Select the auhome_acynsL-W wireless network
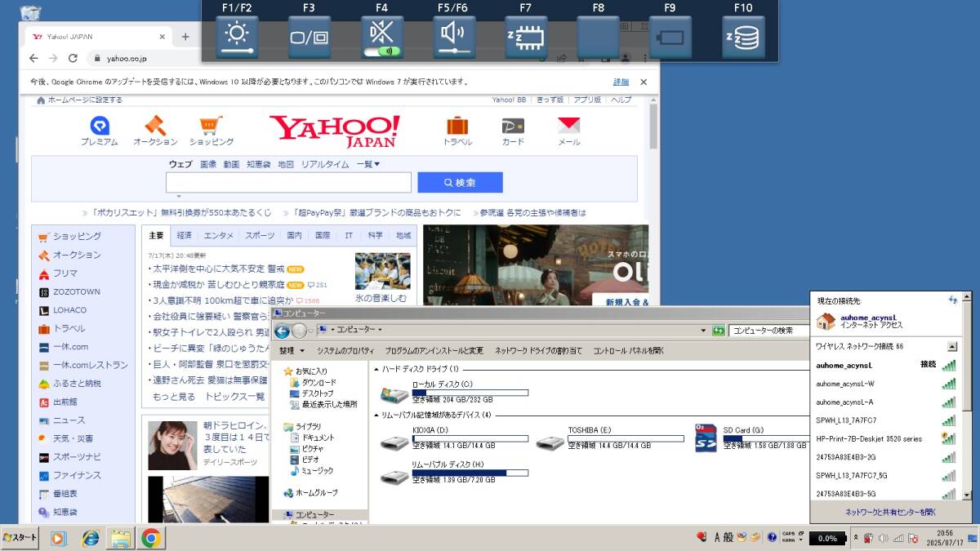 pyautogui.click(x=885, y=384)
